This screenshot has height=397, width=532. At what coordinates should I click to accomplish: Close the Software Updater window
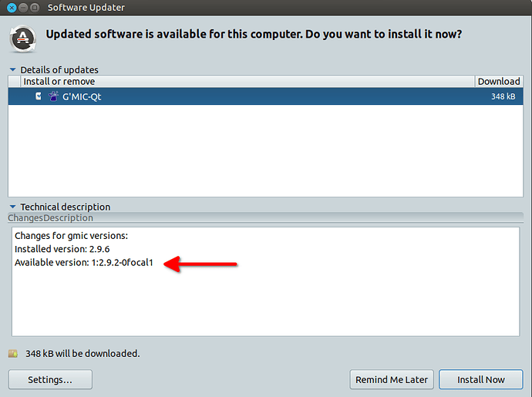pos(11,7)
